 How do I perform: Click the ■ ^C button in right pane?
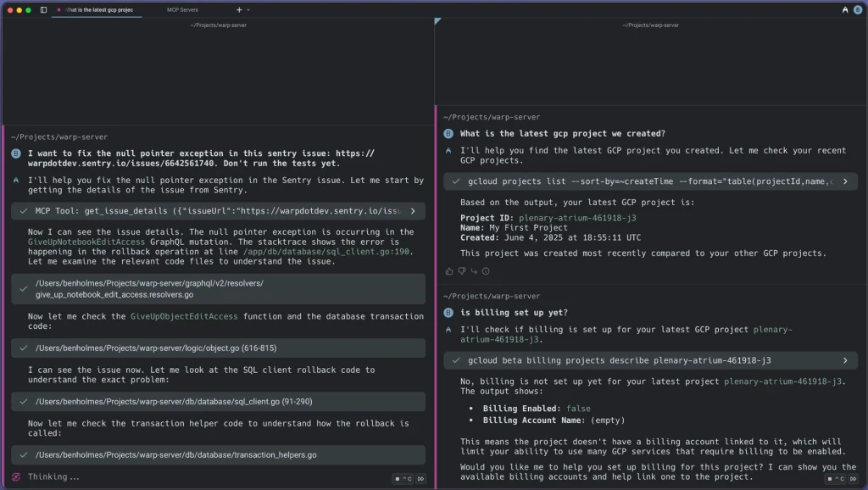point(836,478)
